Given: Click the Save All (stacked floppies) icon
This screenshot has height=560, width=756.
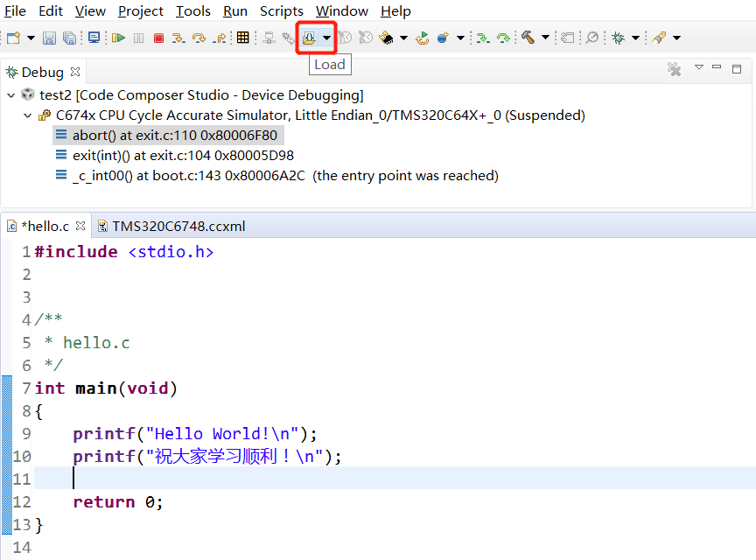Looking at the screenshot, I should click(x=69, y=38).
